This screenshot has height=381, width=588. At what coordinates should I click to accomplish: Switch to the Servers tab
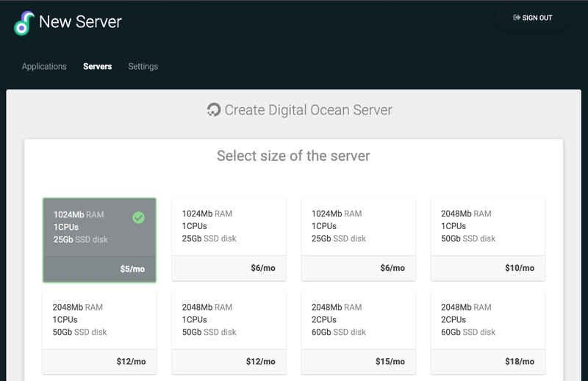tap(98, 66)
